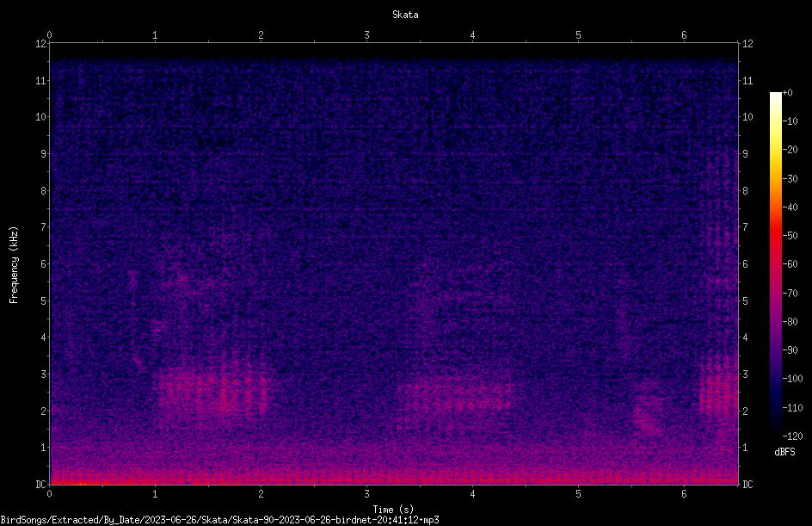
Task: Click the "11" tick on the left frequency axis
Action: pos(41,80)
